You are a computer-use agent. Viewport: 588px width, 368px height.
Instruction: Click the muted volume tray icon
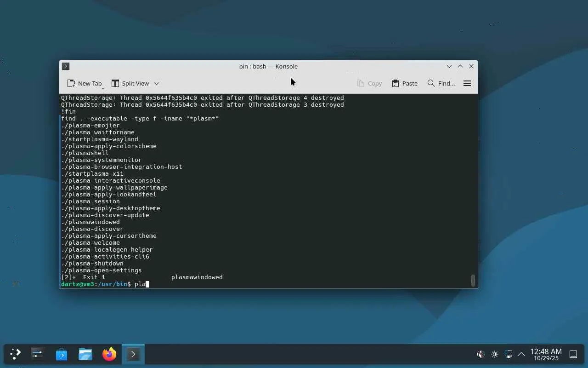[481, 354]
